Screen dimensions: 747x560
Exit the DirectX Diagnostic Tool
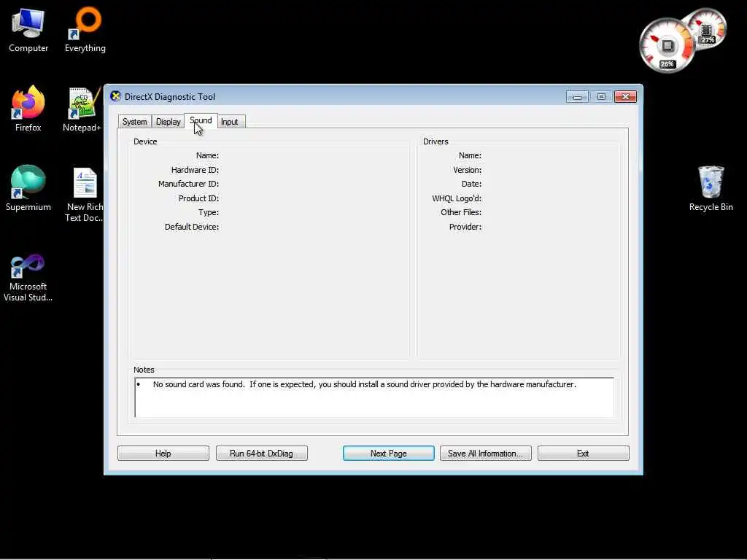(x=583, y=454)
